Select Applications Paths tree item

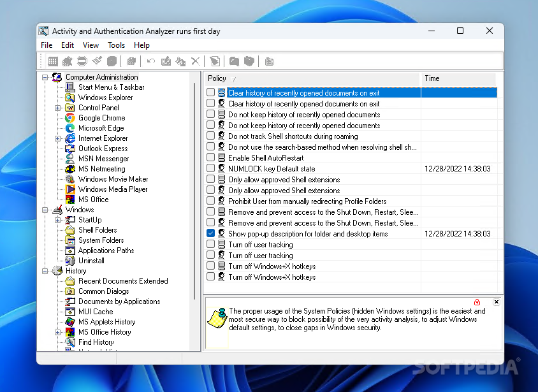click(x=106, y=250)
